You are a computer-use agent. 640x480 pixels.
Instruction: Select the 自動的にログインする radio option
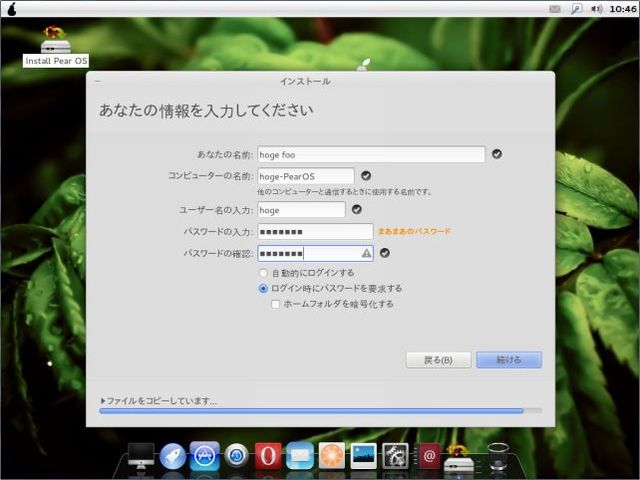click(263, 272)
